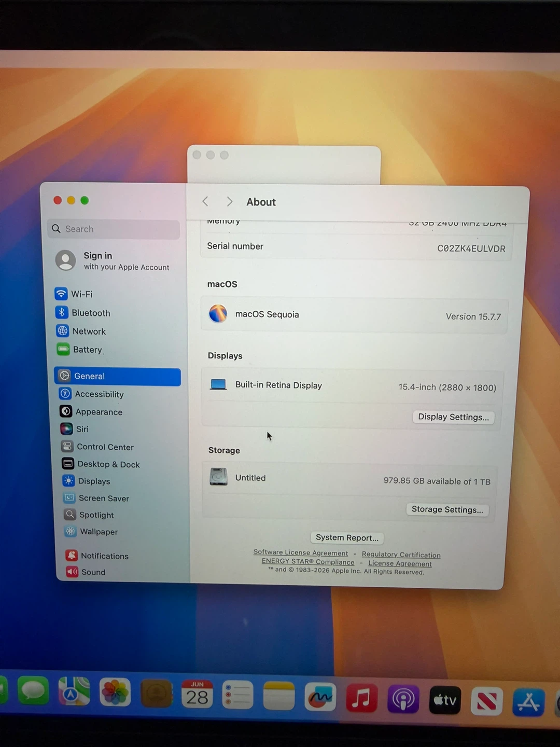
Task: Click 979.85 GB available of 1 TB
Action: click(x=437, y=481)
